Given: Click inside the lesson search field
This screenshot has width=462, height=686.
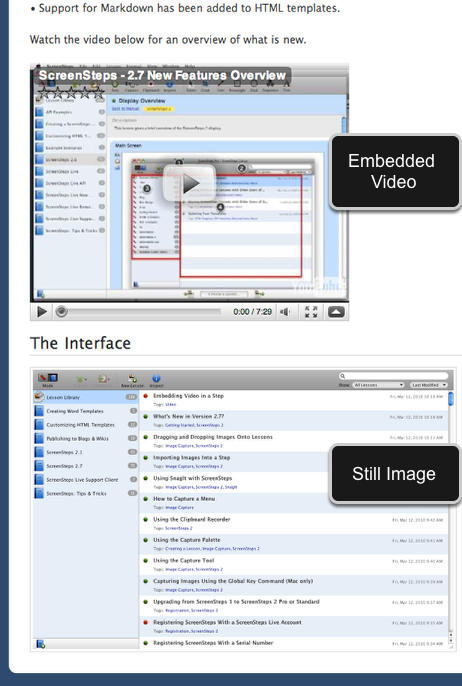Looking at the screenshot, I should pos(394,376).
